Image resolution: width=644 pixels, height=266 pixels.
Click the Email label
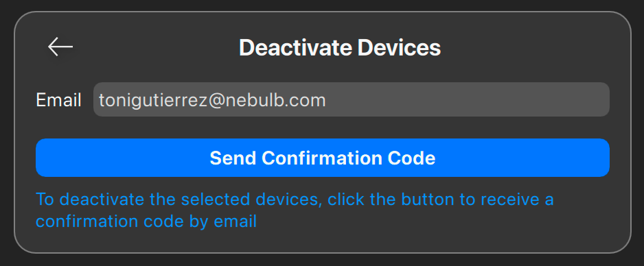click(58, 100)
